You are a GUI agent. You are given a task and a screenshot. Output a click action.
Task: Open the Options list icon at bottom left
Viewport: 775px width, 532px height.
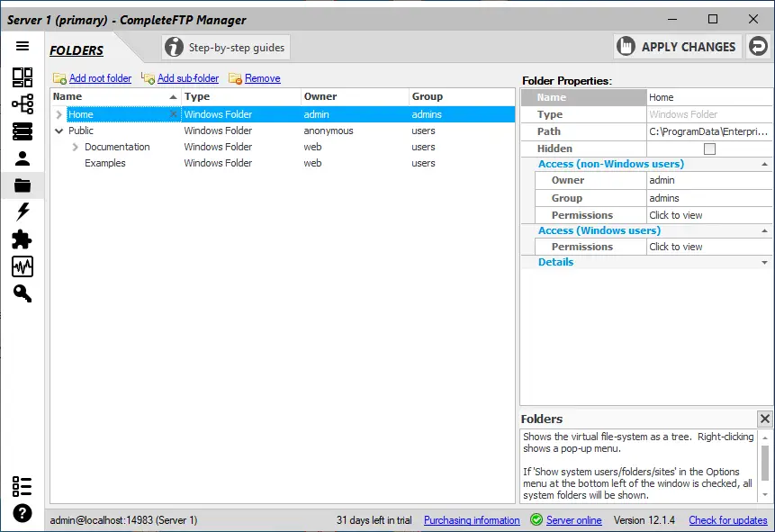23,486
